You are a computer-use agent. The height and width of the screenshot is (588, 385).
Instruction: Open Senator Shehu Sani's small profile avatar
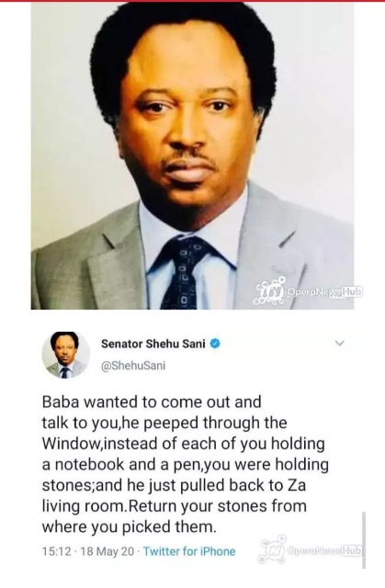(x=65, y=355)
